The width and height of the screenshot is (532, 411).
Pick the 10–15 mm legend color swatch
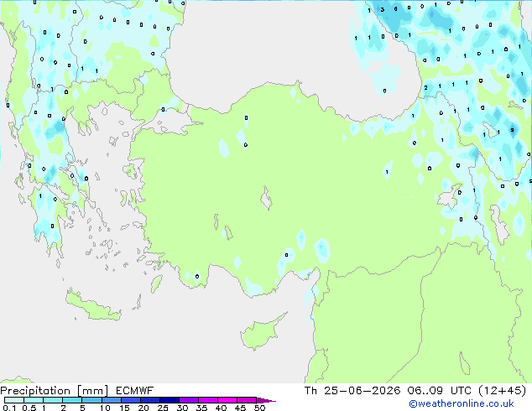tap(111, 400)
